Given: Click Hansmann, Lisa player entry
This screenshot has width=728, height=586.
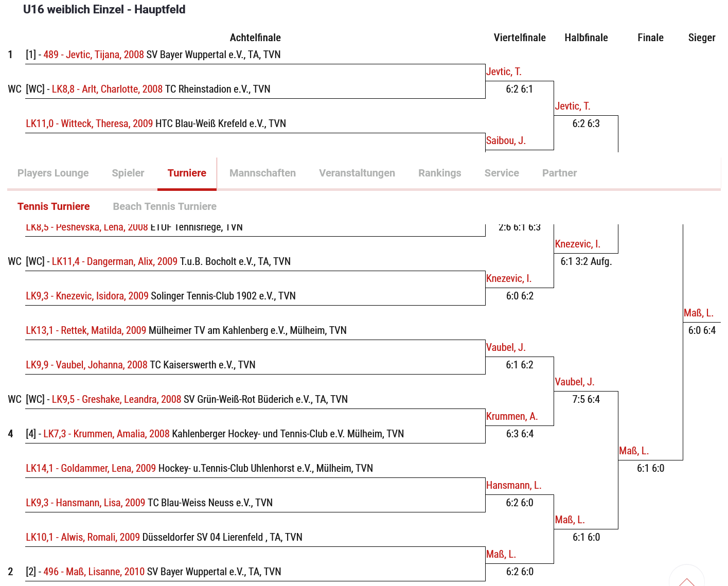Looking at the screenshot, I should pos(86,503).
